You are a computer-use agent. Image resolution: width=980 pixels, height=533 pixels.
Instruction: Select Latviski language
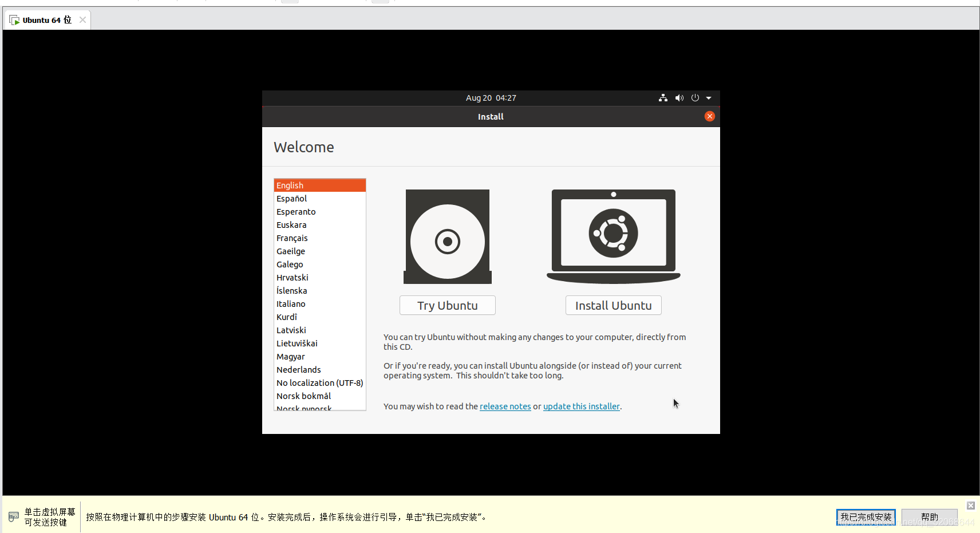click(x=320, y=330)
